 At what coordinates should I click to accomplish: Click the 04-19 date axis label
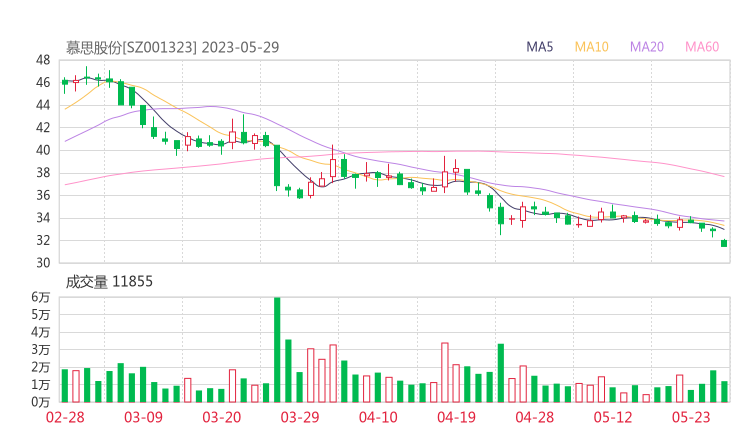456,417
